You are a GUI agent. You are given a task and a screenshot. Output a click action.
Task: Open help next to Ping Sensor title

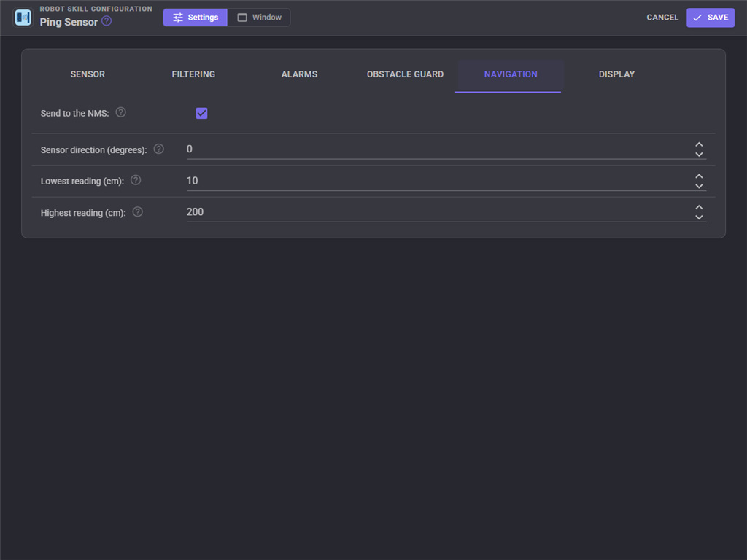coord(107,21)
